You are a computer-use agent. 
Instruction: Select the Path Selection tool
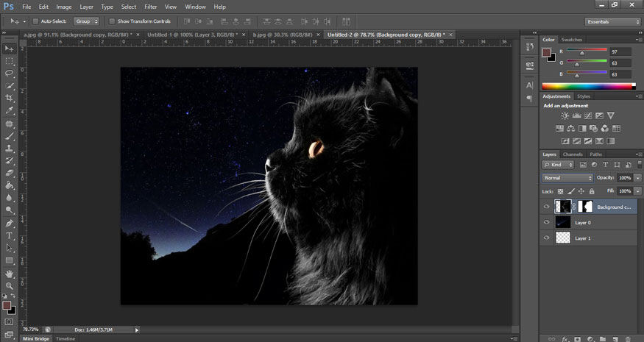click(9, 248)
